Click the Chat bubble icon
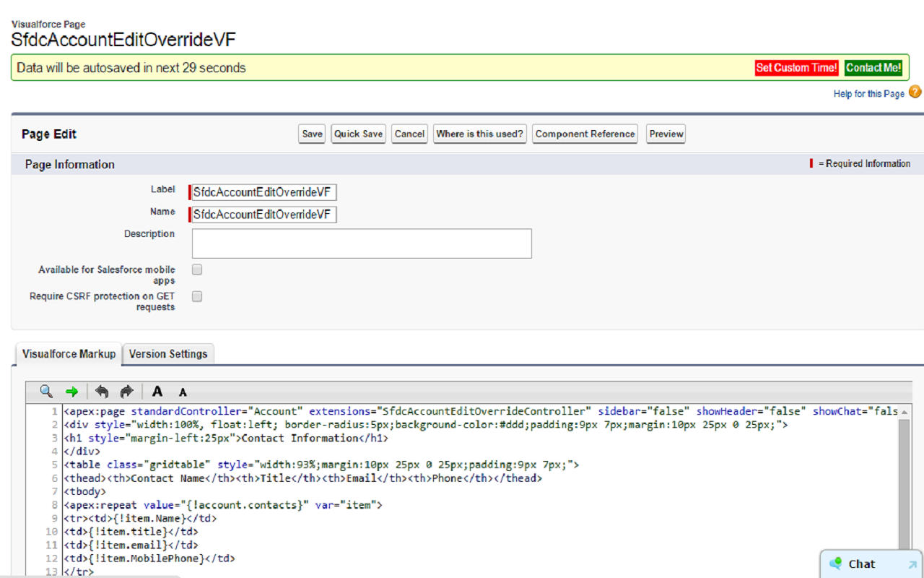This screenshot has width=924, height=578. 836,564
